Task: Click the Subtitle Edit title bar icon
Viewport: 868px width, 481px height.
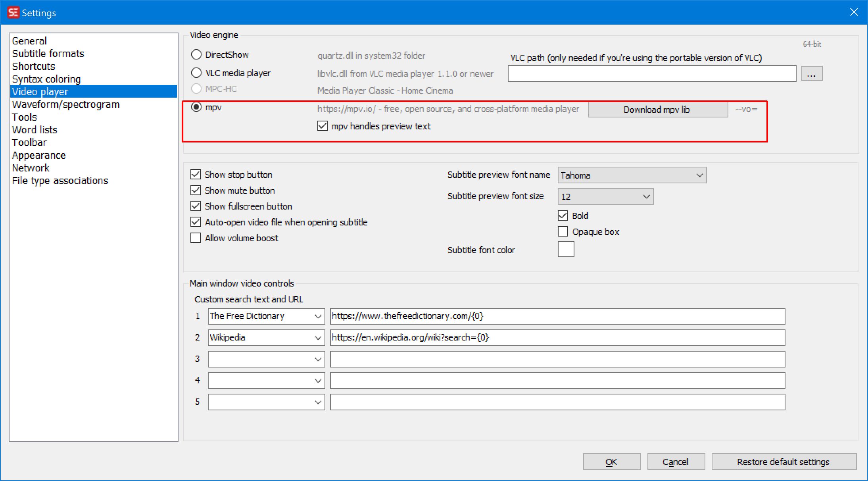Action: pos(13,13)
